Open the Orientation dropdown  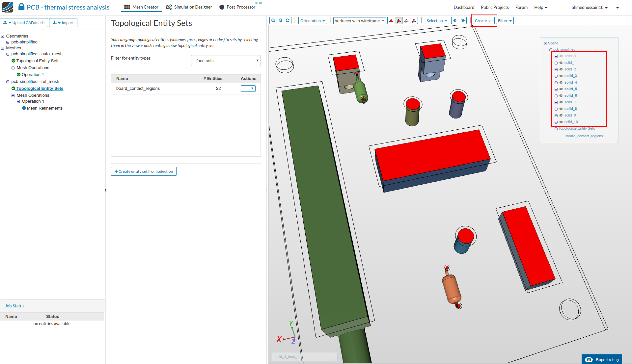click(313, 21)
